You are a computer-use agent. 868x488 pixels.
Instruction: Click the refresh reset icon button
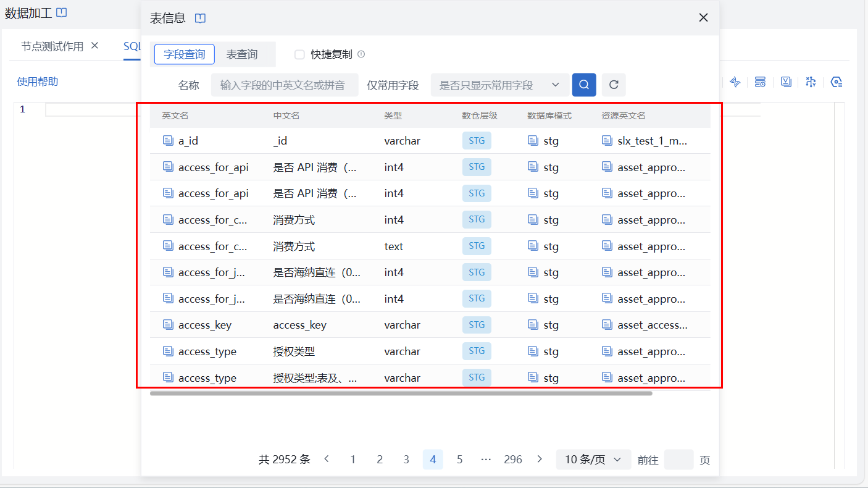click(x=614, y=85)
